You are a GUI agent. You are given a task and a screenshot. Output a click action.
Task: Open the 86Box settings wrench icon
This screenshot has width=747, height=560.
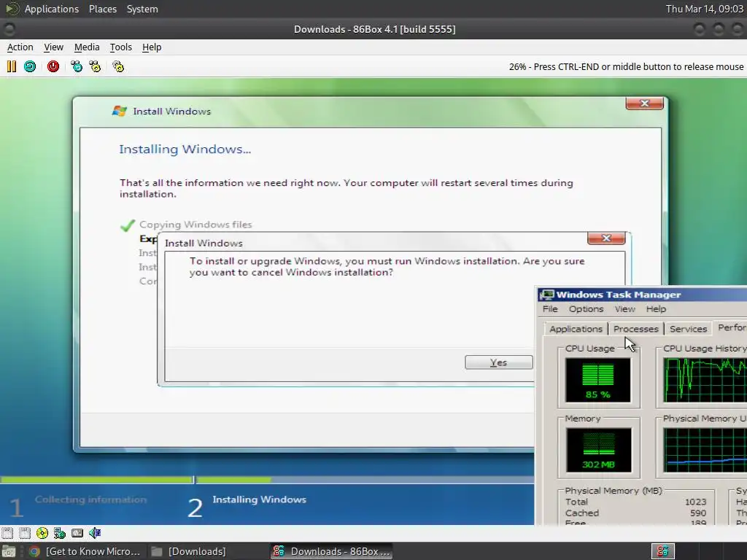[118, 66]
